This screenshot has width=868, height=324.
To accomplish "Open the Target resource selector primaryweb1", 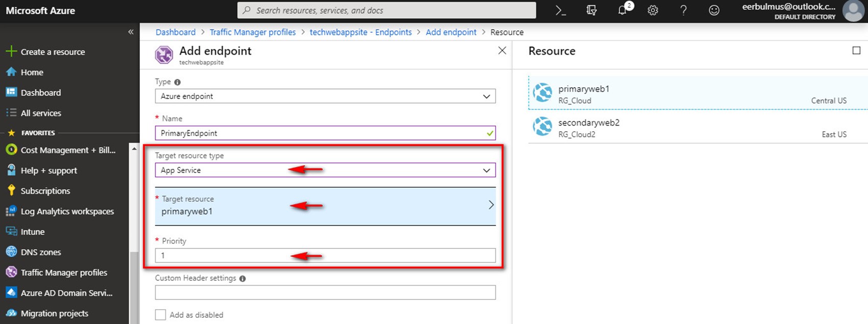I will pyautogui.click(x=325, y=206).
